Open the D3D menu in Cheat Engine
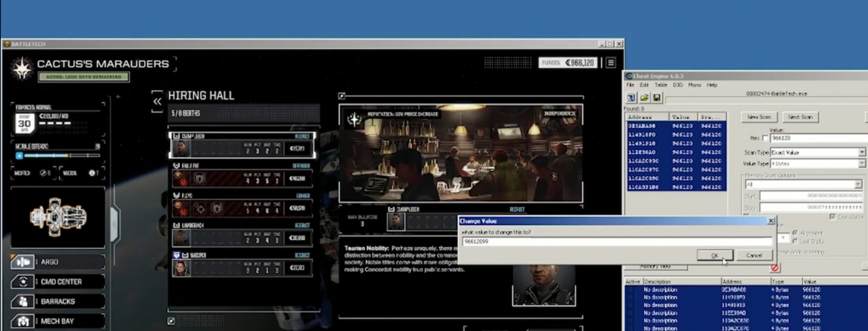868x331 pixels. point(678,85)
